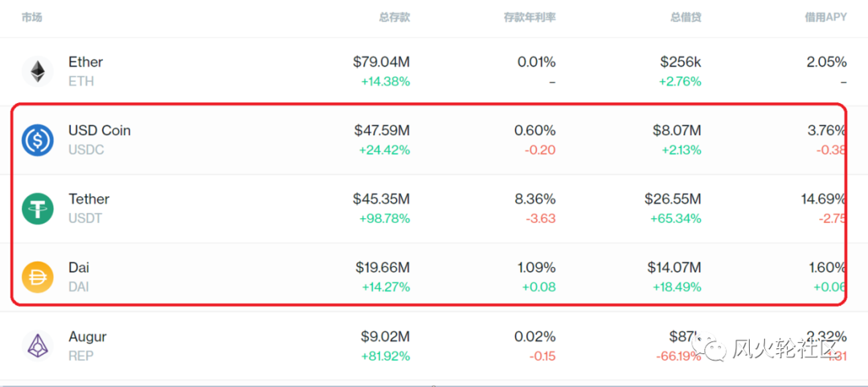The width and height of the screenshot is (868, 387).
Task: Select USD Coin total supply $47.59M
Action: pyautogui.click(x=383, y=130)
